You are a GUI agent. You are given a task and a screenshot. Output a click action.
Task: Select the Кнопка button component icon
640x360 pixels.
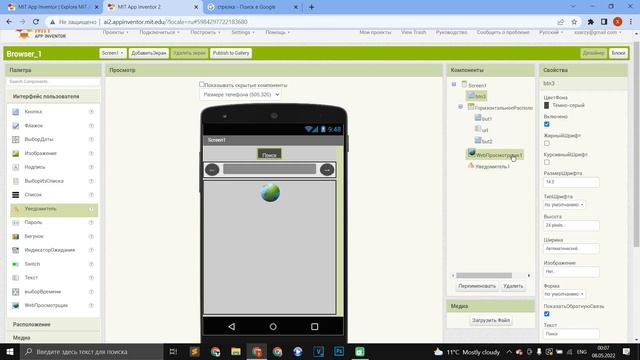coord(16,112)
